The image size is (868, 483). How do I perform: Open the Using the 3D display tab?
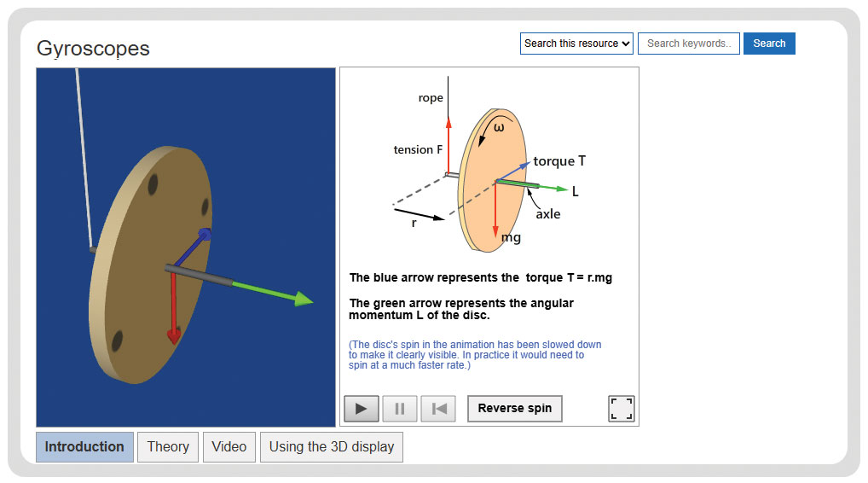point(332,447)
